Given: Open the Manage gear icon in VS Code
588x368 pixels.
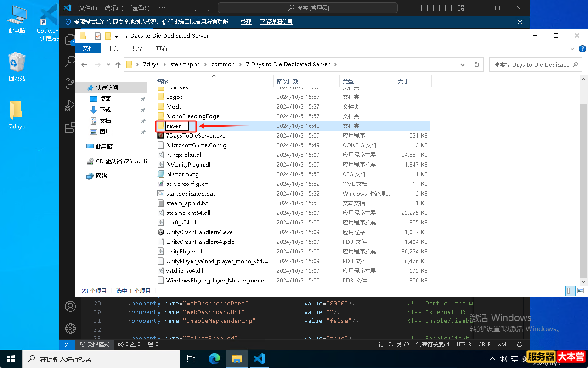Looking at the screenshot, I should 70,328.
